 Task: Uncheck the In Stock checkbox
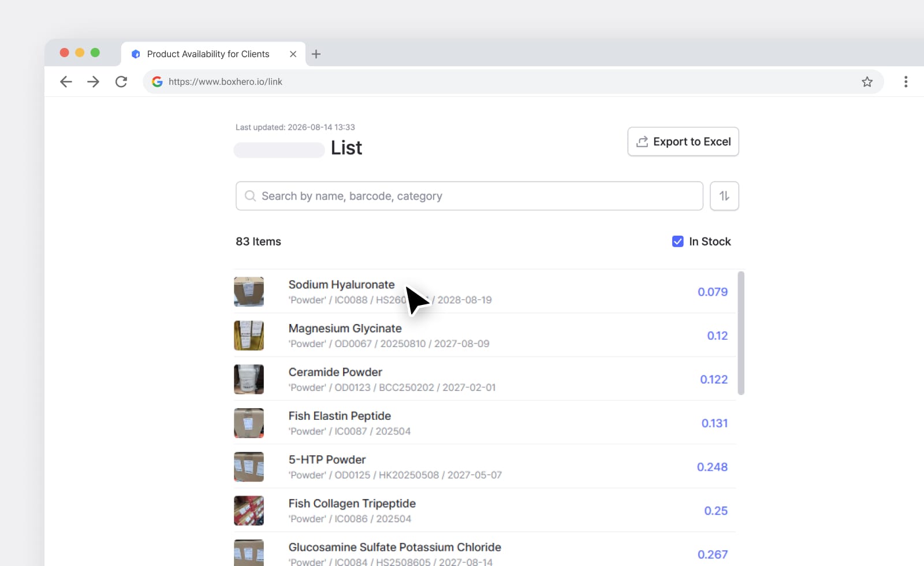pyautogui.click(x=678, y=241)
